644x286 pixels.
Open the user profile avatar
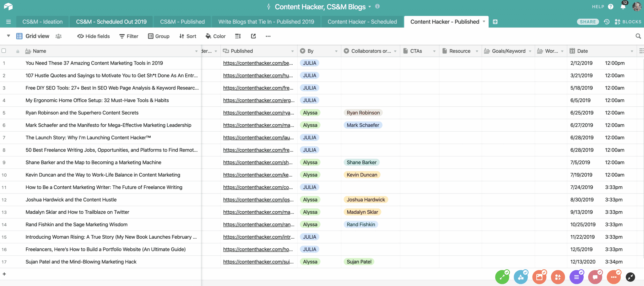coord(637,7)
